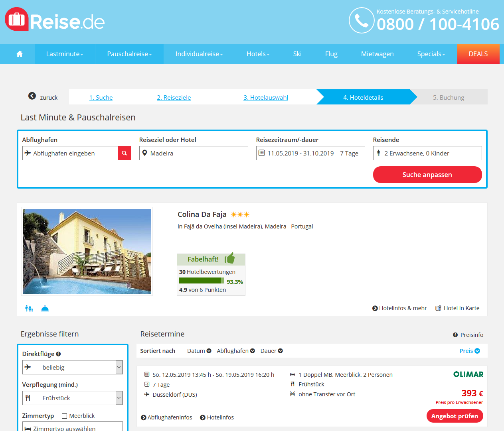This screenshot has height=431, width=504.
Task: Open the Specials dropdown menu
Action: [x=431, y=54]
